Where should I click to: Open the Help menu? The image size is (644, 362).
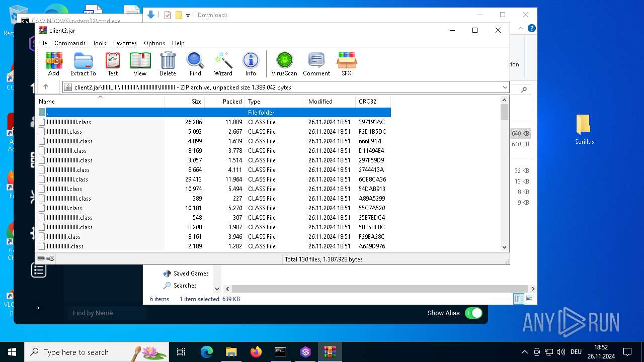click(178, 43)
